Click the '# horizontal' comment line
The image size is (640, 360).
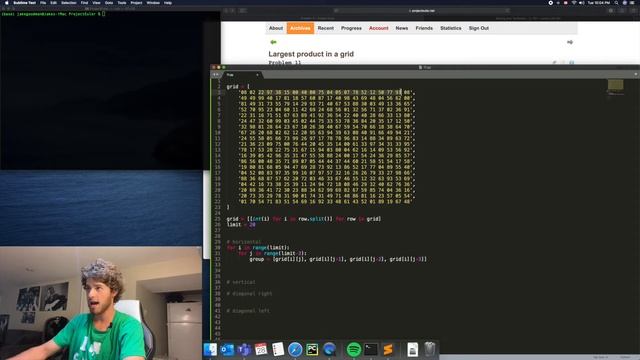[x=244, y=242]
